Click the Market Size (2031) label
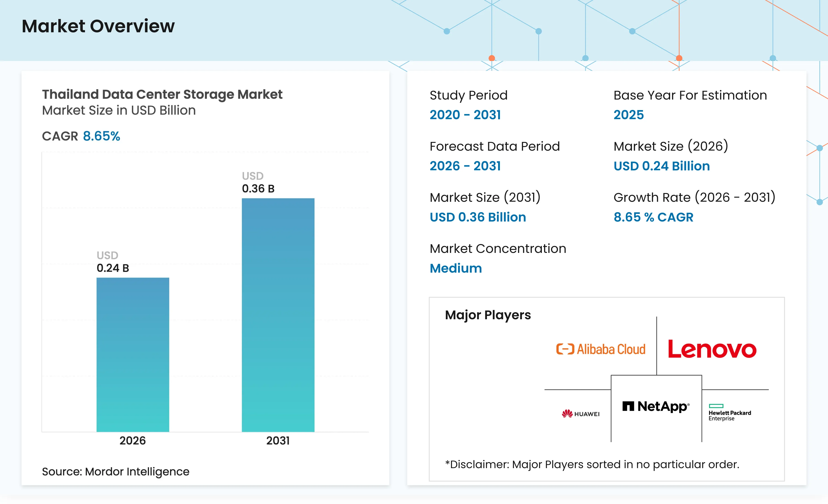Screen dimensions: 828x504 tap(485, 197)
